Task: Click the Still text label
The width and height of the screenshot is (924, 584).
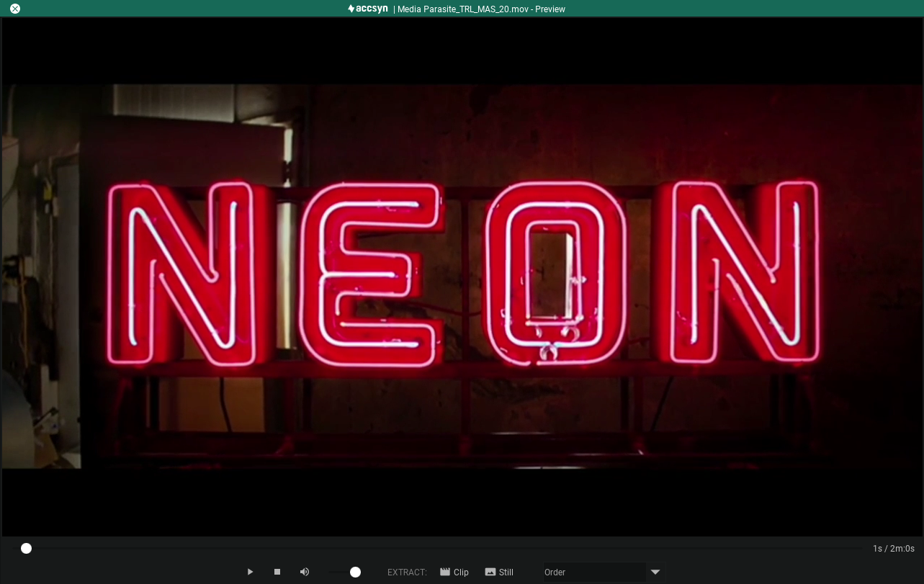Action: [x=506, y=572]
